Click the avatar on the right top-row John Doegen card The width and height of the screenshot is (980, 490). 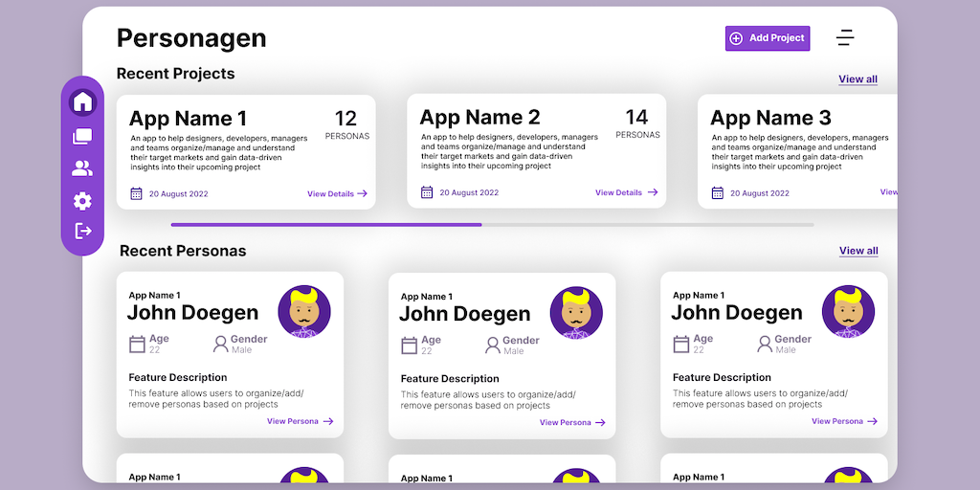click(x=848, y=311)
